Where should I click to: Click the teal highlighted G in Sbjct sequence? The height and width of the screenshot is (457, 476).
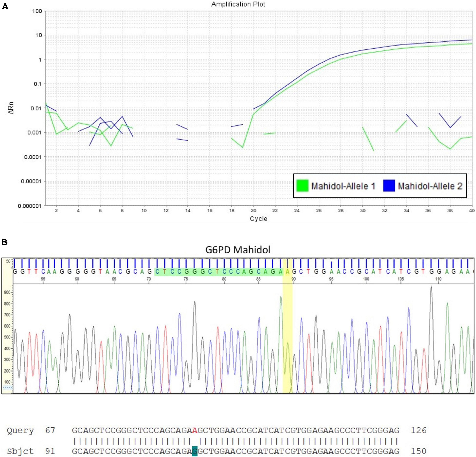click(195, 451)
